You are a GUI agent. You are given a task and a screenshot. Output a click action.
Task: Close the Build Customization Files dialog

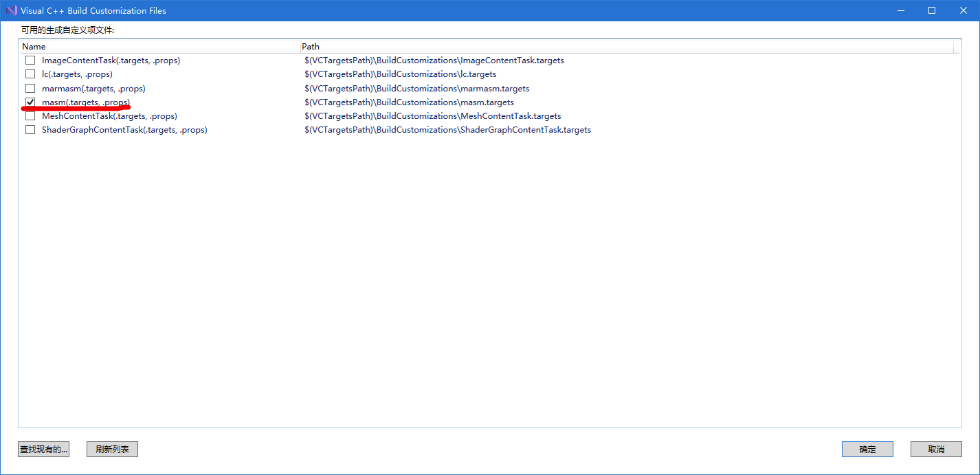pos(964,10)
